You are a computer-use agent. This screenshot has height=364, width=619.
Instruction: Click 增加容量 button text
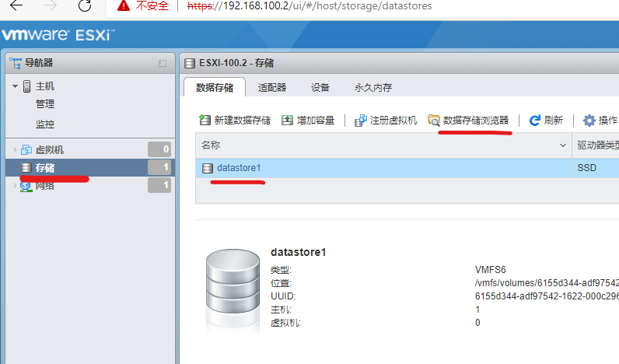[x=316, y=120]
